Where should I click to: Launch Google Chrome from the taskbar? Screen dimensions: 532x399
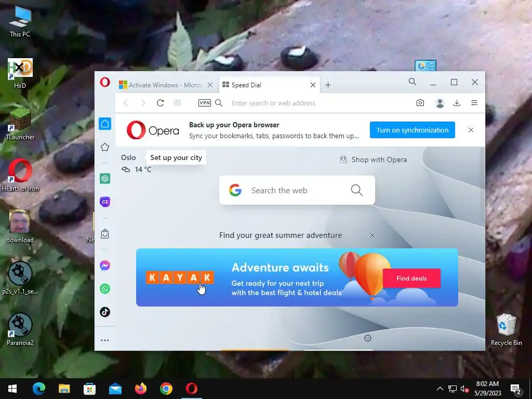point(166,389)
